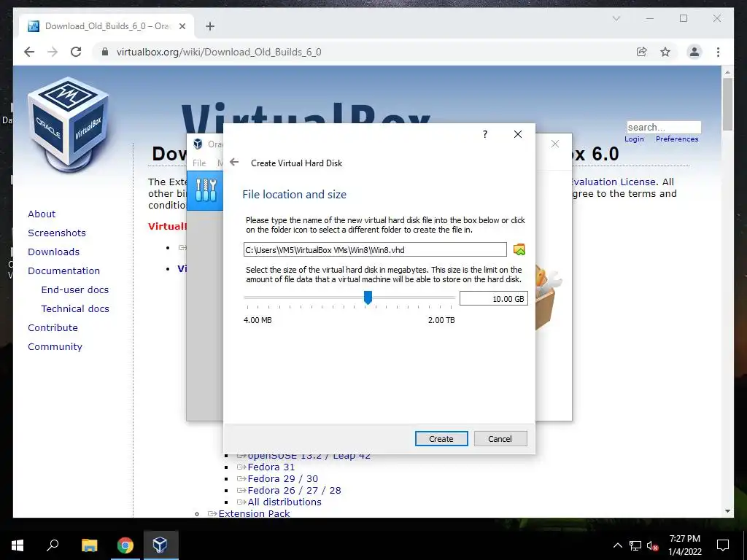Reload the Chrome page

(76, 52)
